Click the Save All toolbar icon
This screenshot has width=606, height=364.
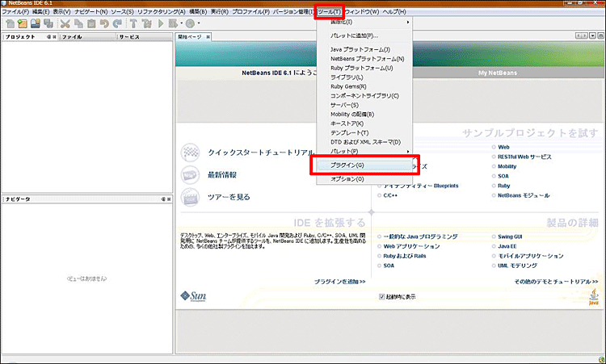click(48, 23)
